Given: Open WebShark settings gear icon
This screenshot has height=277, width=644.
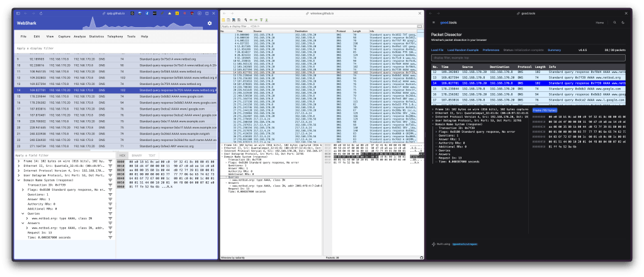Looking at the screenshot, I should (210, 23).
